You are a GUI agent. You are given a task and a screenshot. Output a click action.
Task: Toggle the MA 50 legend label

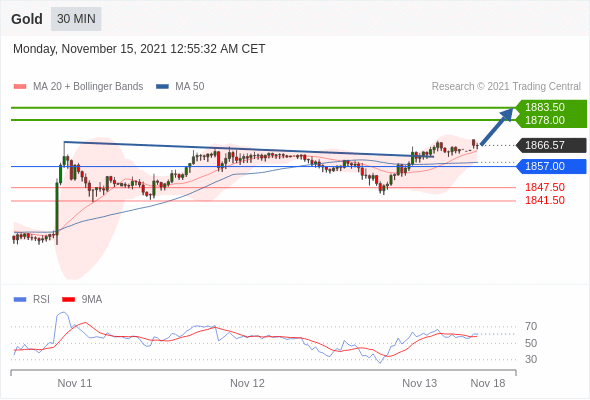pos(190,87)
